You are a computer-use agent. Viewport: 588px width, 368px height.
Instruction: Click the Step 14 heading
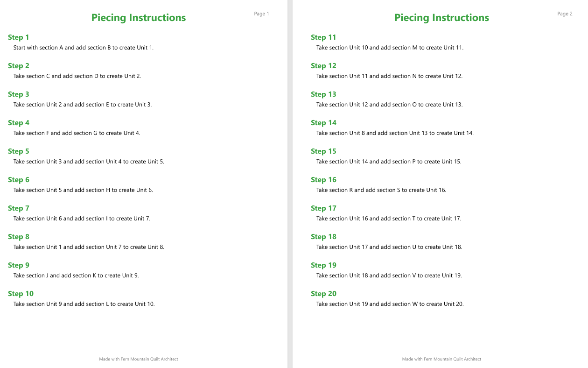(x=323, y=123)
